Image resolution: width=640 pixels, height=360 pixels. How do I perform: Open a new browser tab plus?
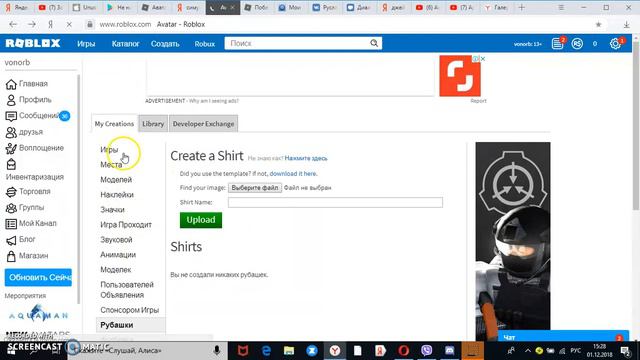521,7
